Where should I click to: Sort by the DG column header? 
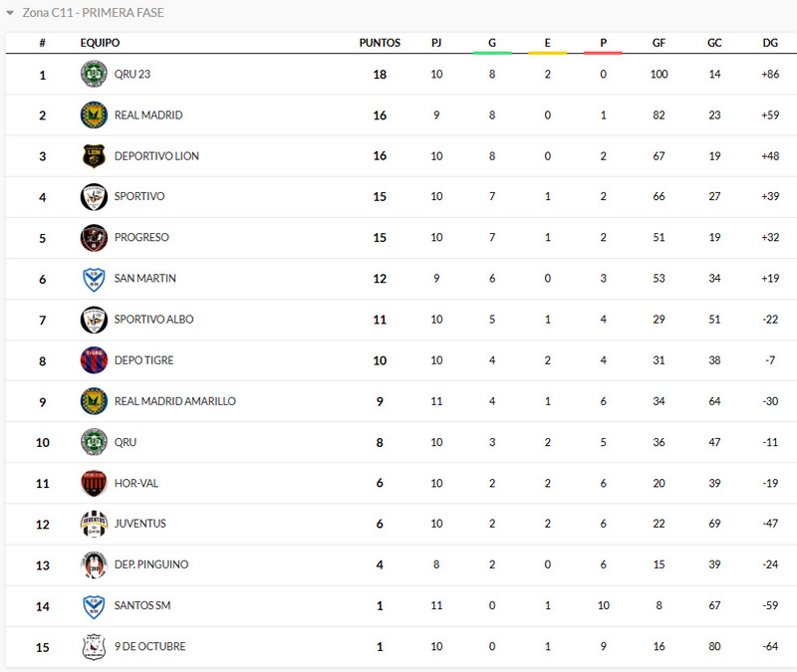(x=770, y=43)
